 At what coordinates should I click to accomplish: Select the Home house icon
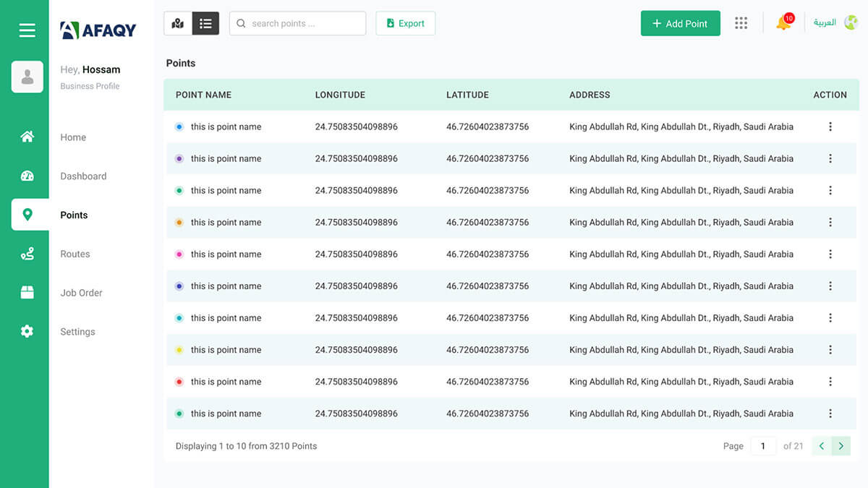[27, 137]
